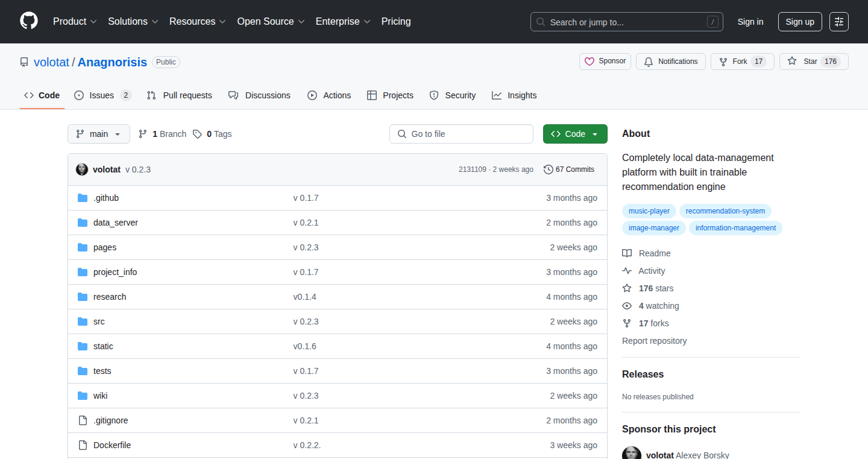This screenshot has height=459, width=868.
Task: Switch to the Security tab
Action: (453, 95)
